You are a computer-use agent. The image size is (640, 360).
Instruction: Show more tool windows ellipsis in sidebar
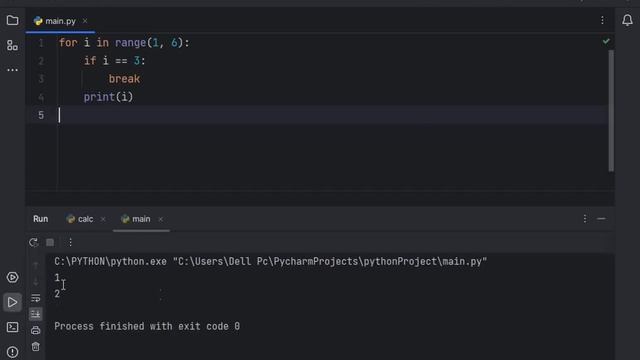[12, 70]
